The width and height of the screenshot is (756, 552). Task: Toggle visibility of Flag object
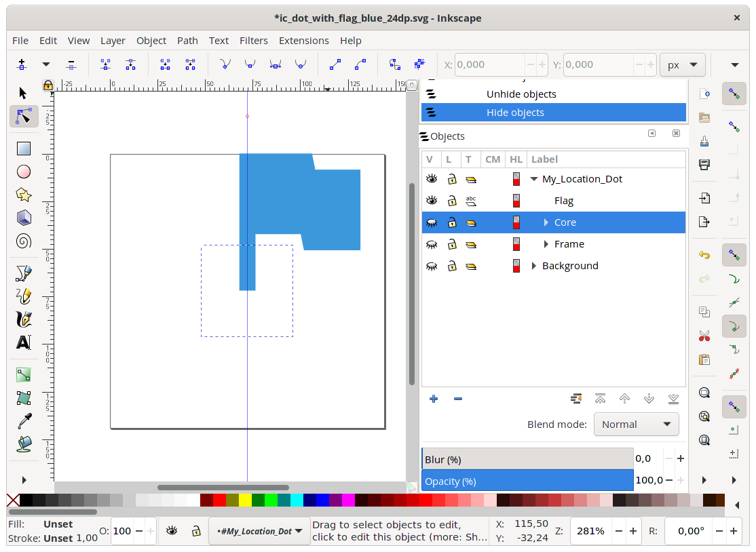(432, 200)
